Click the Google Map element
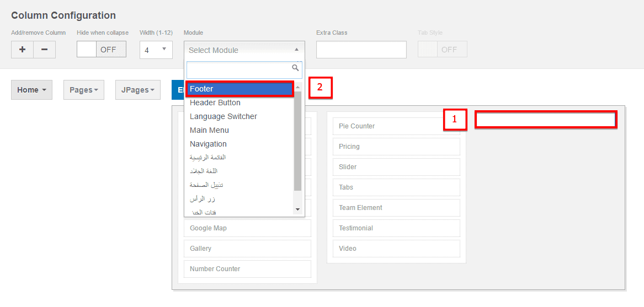This screenshot has width=644, height=307. pos(247,228)
